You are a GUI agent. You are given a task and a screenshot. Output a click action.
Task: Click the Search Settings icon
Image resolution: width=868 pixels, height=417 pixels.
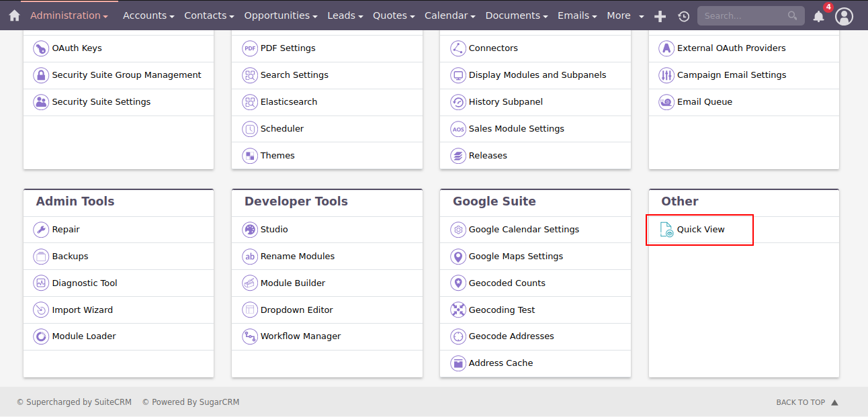coord(250,75)
